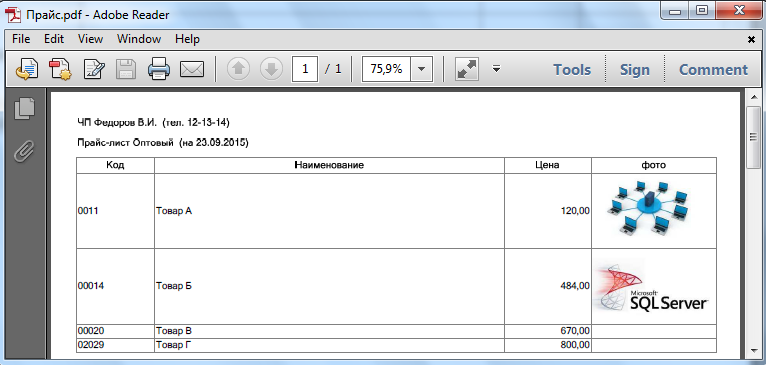This screenshot has width=766, height=365.
Task: Click the 'Наименование' column header
Action: 329,165
